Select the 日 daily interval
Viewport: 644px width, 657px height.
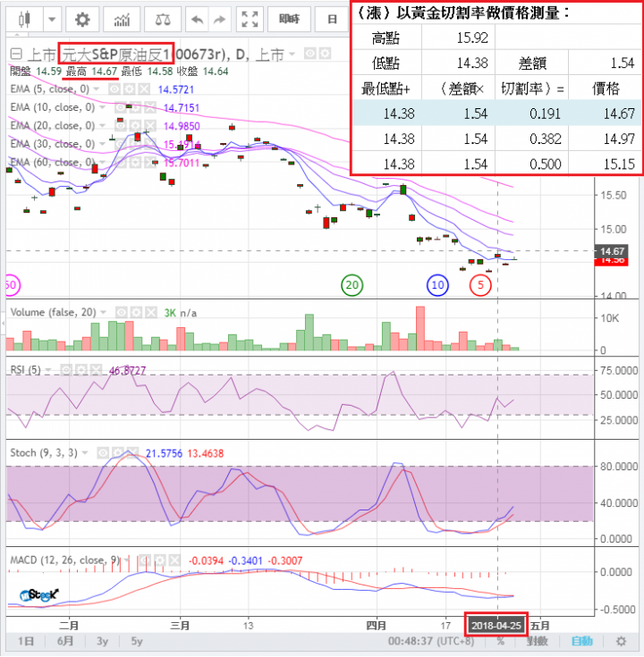coord(332,20)
